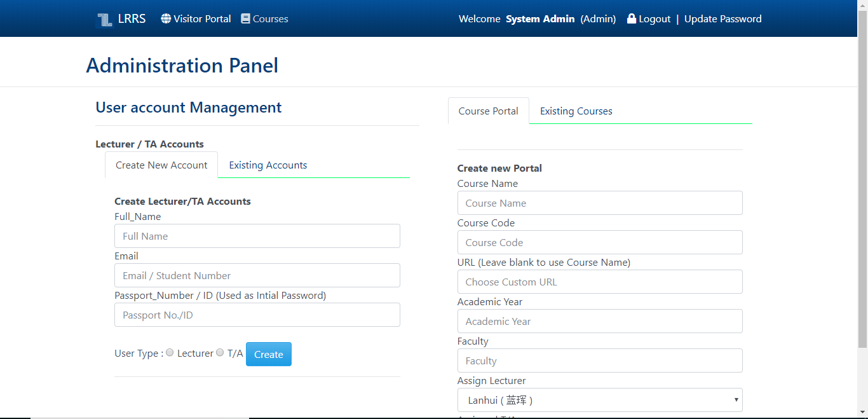This screenshot has width=868, height=419.
Task: Click the book icon beside Courses
Action: tap(245, 18)
